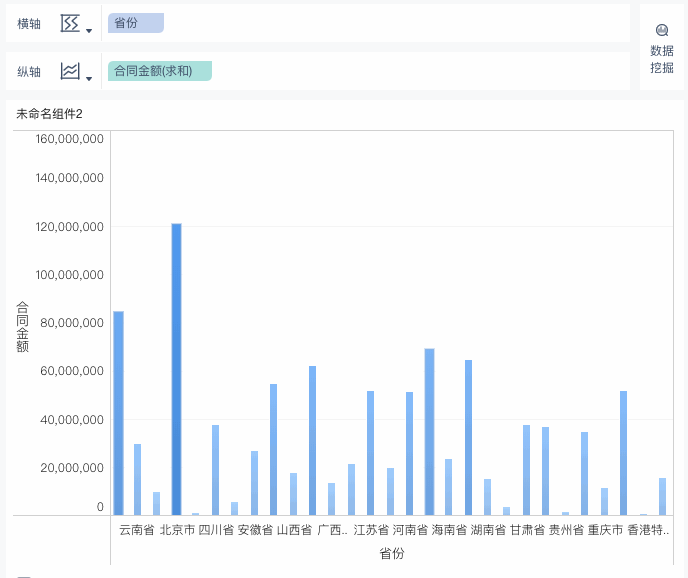Open the vertical axis icon dropdown arrow

(89, 79)
